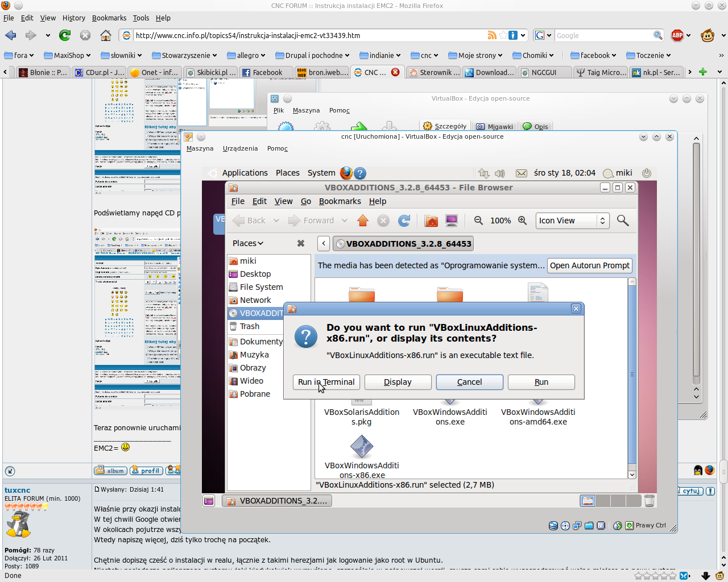Open Bookmarks menu in File Browser
The image size is (728, 582).
340,201
